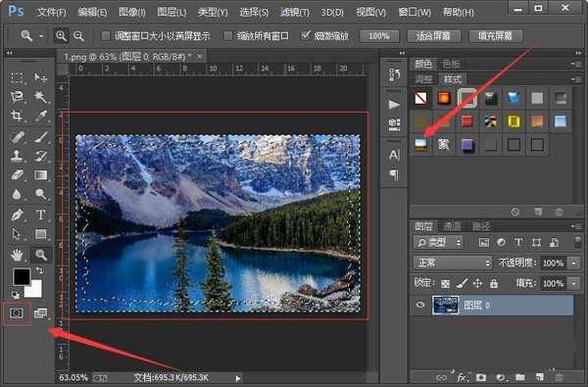Select the Eraser tool
Image resolution: width=588 pixels, height=387 pixels.
pos(17,174)
